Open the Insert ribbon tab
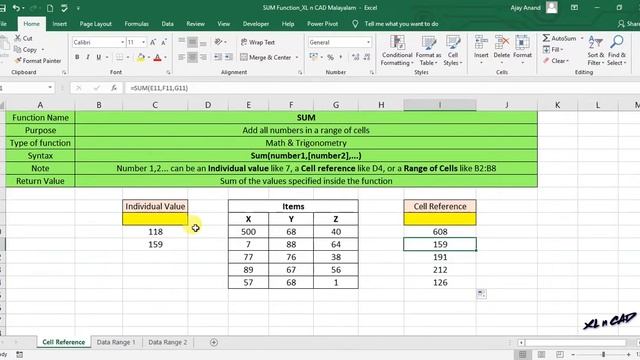 60,24
